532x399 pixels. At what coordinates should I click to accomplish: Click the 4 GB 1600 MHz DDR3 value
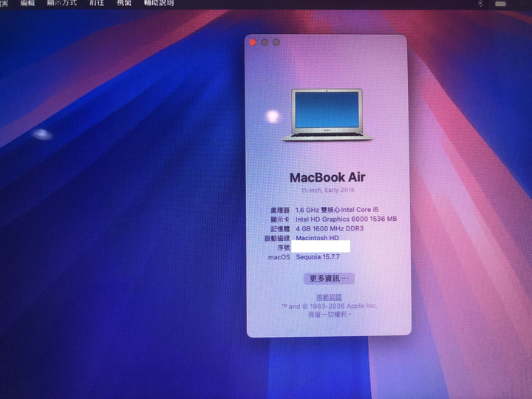[x=330, y=228]
